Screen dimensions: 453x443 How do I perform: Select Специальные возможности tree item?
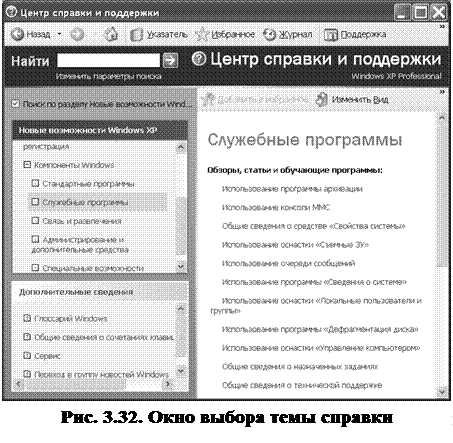pos(88,268)
